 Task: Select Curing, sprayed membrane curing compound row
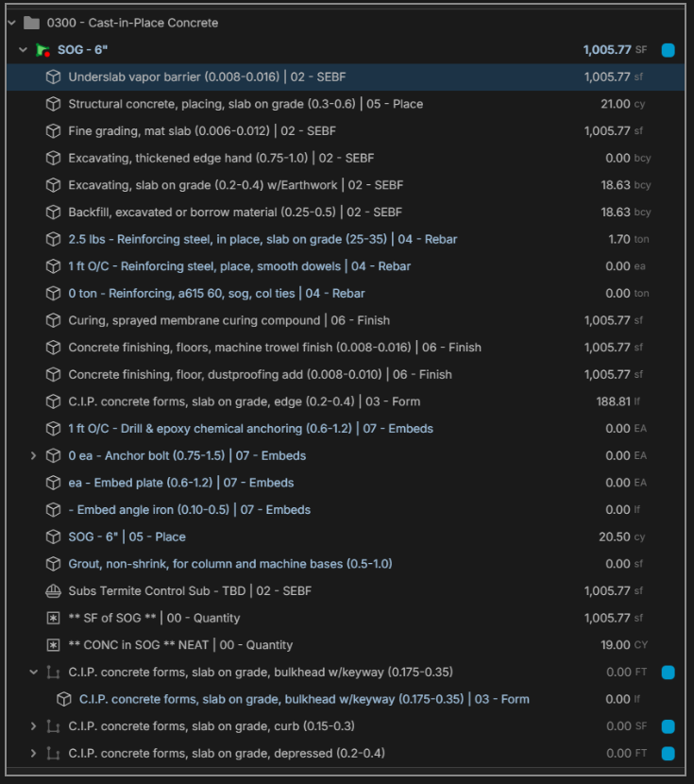tap(229, 321)
